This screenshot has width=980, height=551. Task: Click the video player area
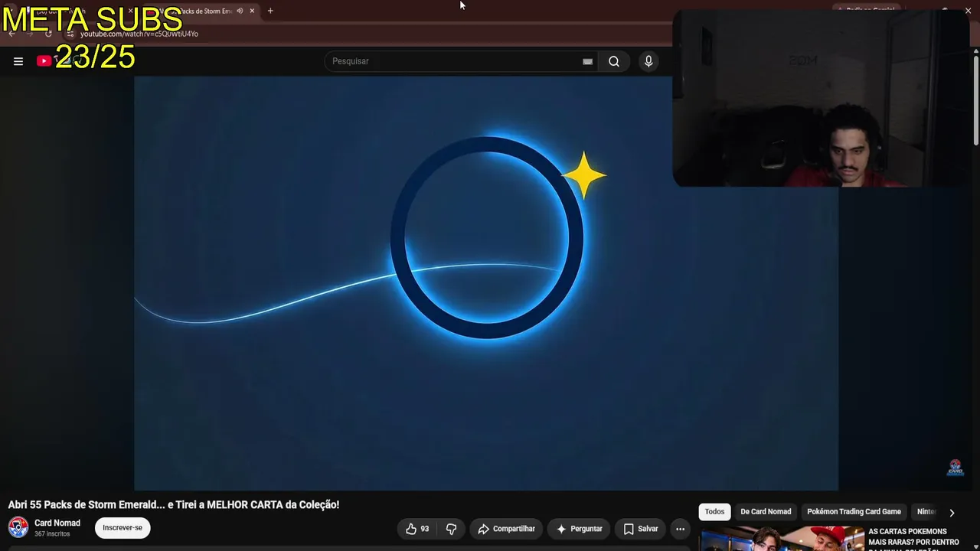point(486,283)
